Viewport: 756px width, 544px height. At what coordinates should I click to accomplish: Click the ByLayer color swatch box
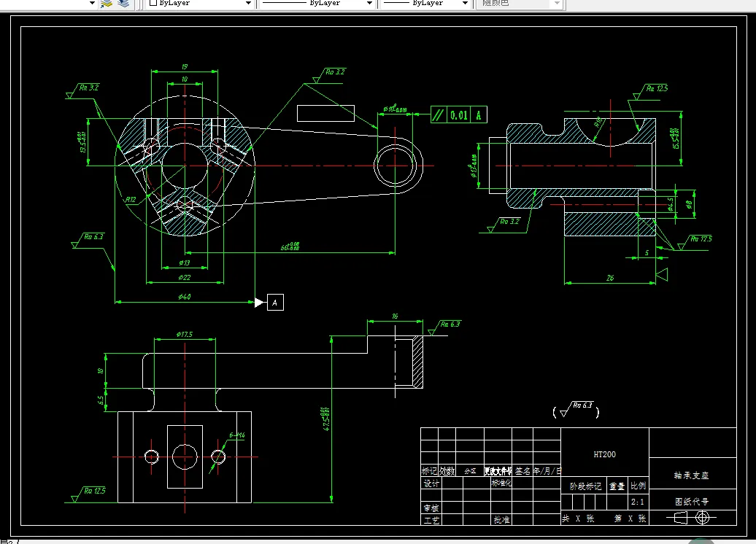[153, 3]
